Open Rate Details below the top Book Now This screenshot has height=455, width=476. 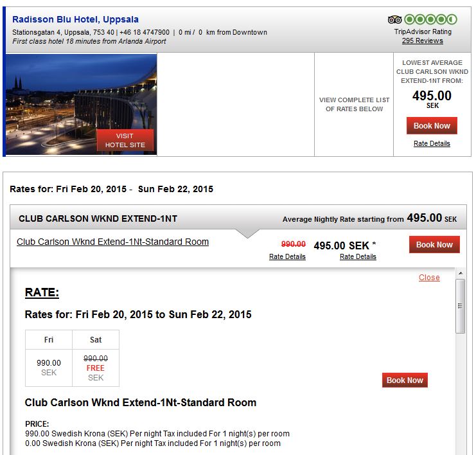click(x=432, y=143)
